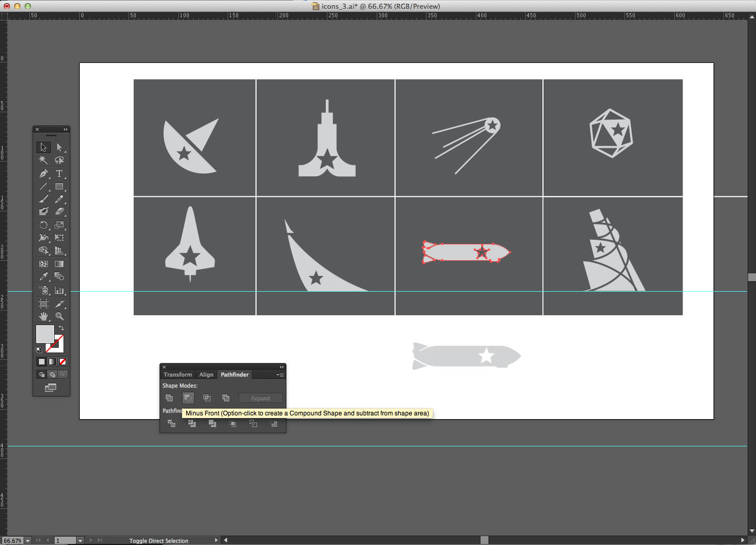Click the Minus Front shape mode
The height and width of the screenshot is (545, 756).
coord(188,398)
